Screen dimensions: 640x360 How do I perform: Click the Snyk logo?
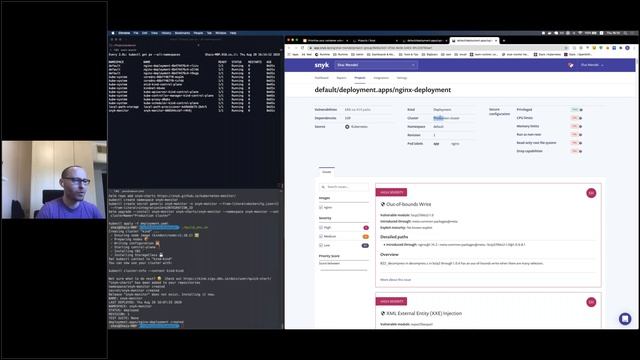pyautogui.click(x=322, y=65)
